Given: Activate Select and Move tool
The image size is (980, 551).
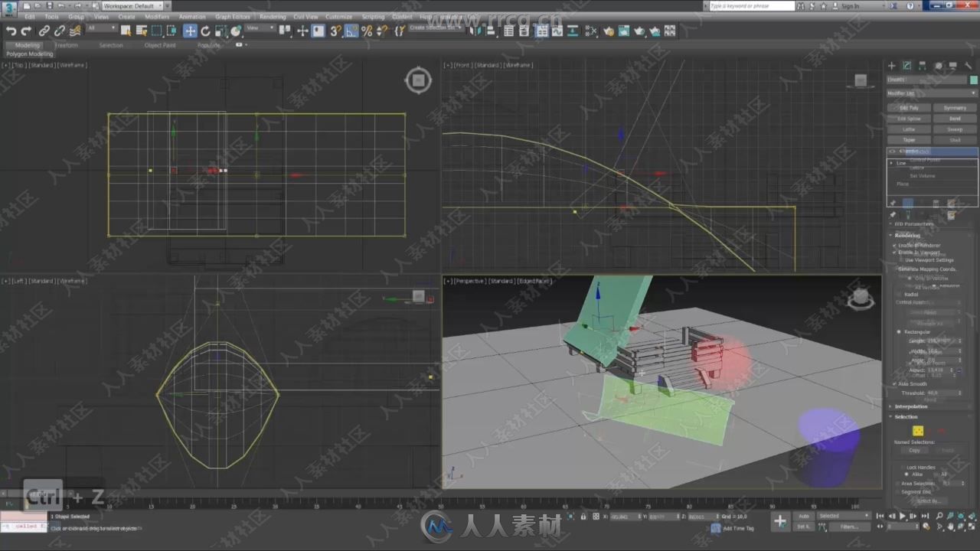Looking at the screenshot, I should tap(190, 31).
